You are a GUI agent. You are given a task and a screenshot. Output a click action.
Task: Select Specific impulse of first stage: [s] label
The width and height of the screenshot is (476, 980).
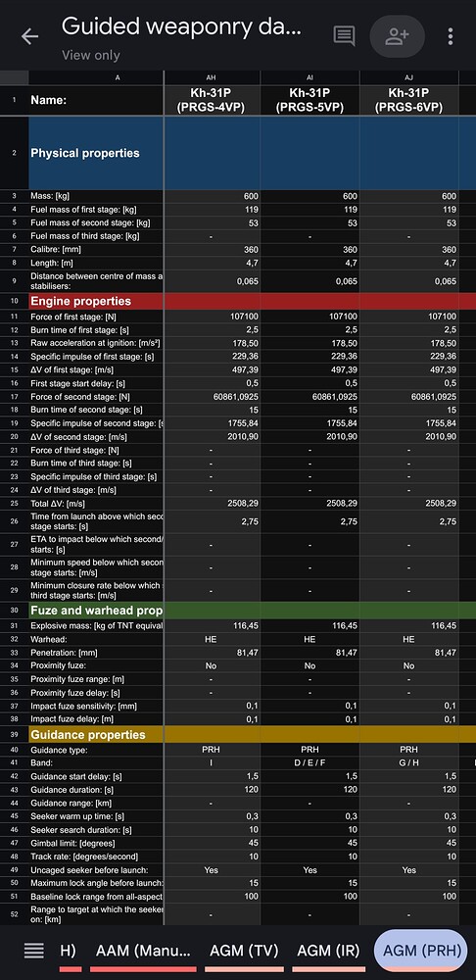coord(96,357)
